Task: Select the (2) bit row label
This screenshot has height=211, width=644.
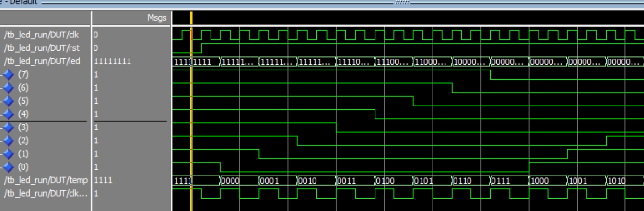Action: point(23,141)
